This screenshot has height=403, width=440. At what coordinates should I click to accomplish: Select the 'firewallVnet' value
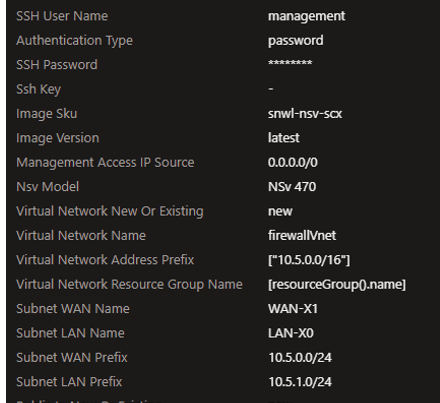point(302,235)
